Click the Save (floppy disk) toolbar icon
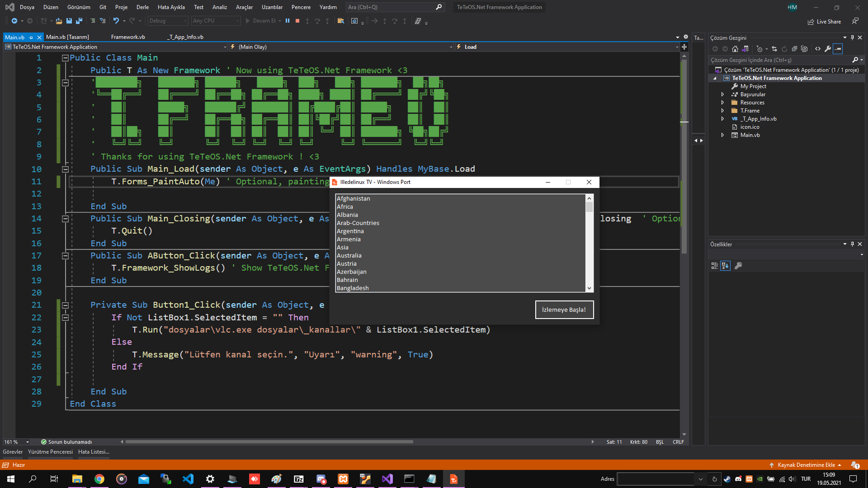Image resolution: width=868 pixels, height=488 pixels. (69, 21)
